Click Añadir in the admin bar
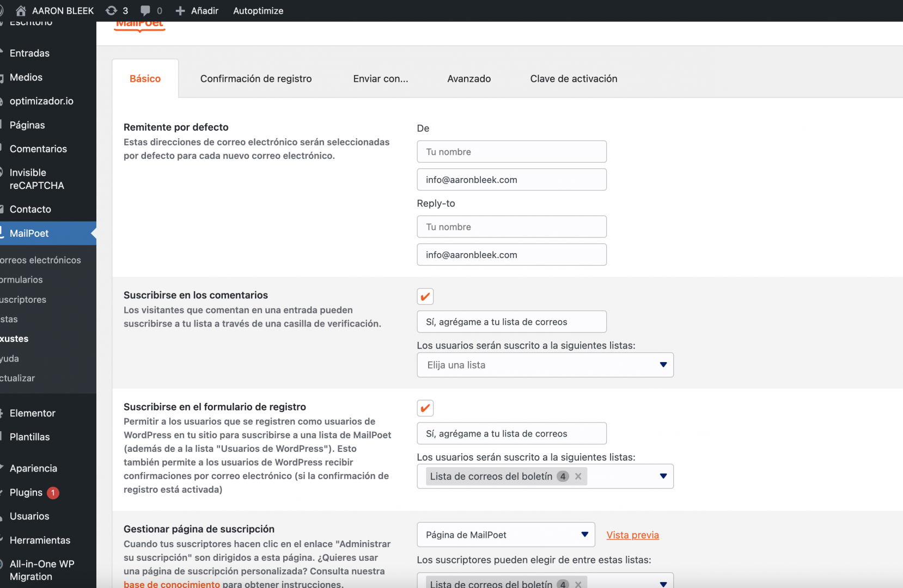Image resolution: width=903 pixels, height=588 pixels. (205, 10)
